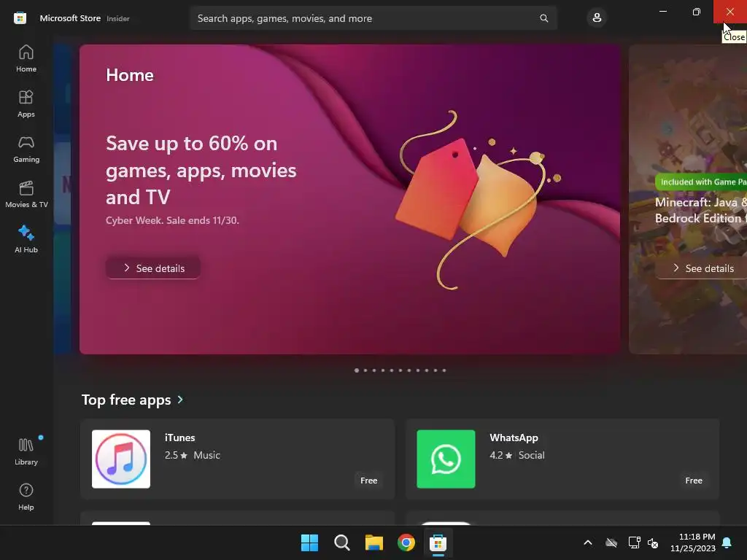Launch Google Chrome from the taskbar
The width and height of the screenshot is (747, 560).
click(406, 542)
